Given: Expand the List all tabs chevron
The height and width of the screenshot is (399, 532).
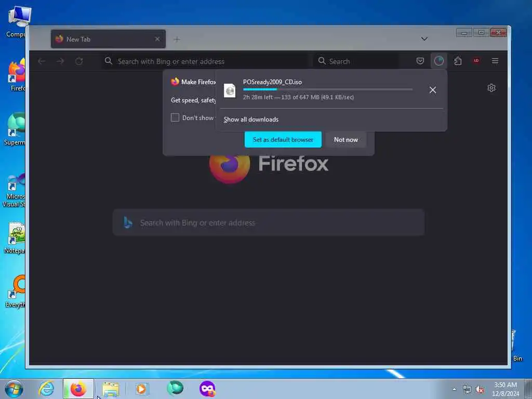Looking at the screenshot, I should pyautogui.click(x=424, y=39).
